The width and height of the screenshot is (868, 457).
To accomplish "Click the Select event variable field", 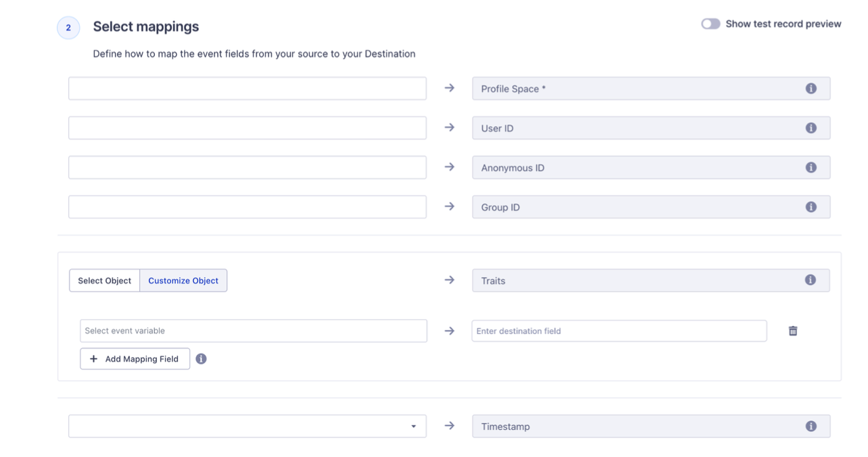I will click(254, 331).
